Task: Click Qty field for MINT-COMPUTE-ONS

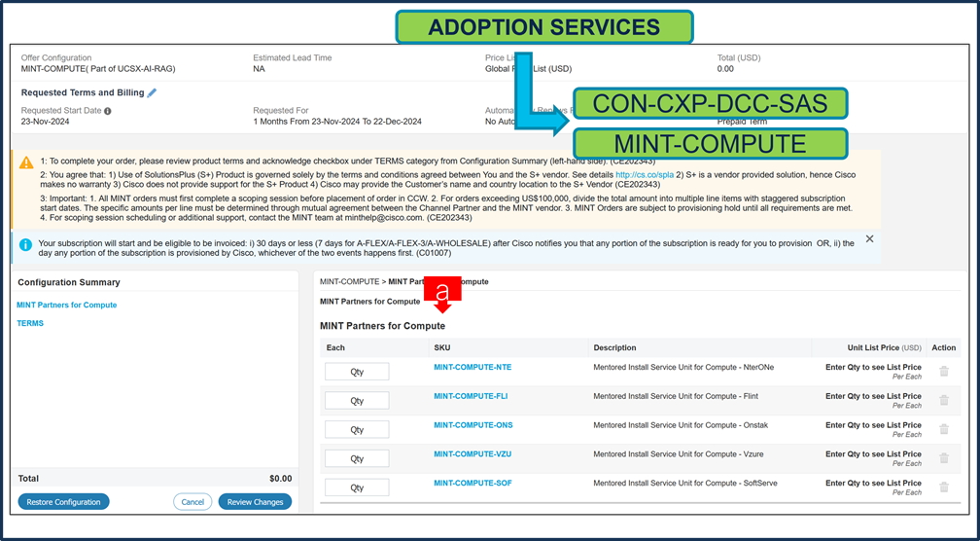Action: pyautogui.click(x=357, y=429)
